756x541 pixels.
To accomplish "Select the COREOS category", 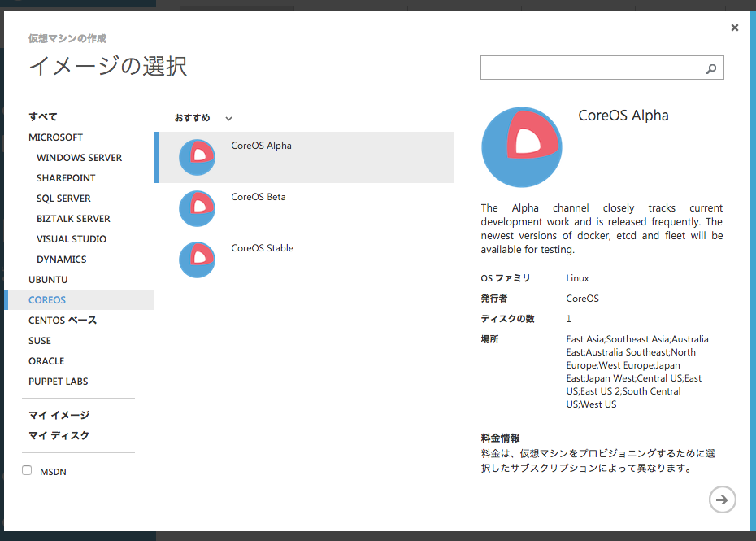I will pyautogui.click(x=79, y=299).
